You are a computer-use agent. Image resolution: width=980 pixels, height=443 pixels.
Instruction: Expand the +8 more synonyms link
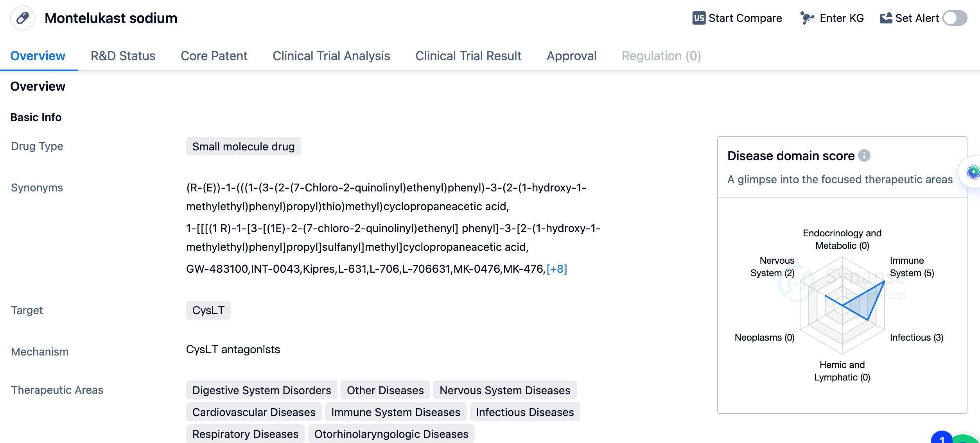coord(556,269)
